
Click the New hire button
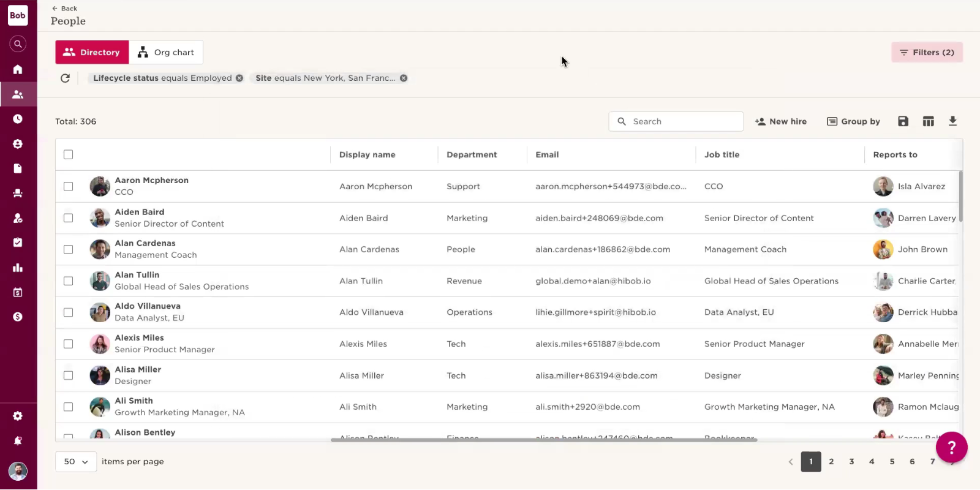781,121
